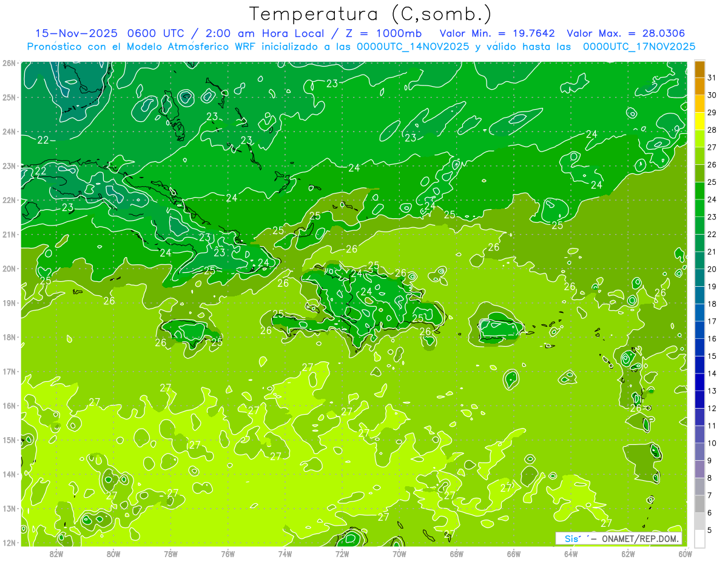Click the '66W' longitude axis label
Screen dimensions: 728x562
point(514,553)
